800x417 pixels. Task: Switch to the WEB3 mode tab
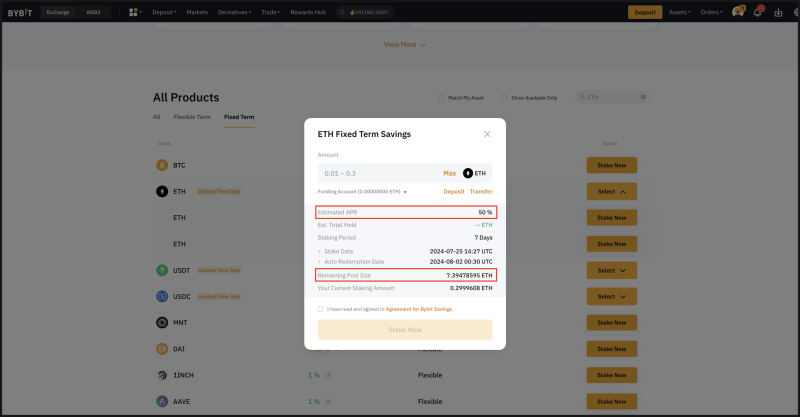tap(93, 12)
